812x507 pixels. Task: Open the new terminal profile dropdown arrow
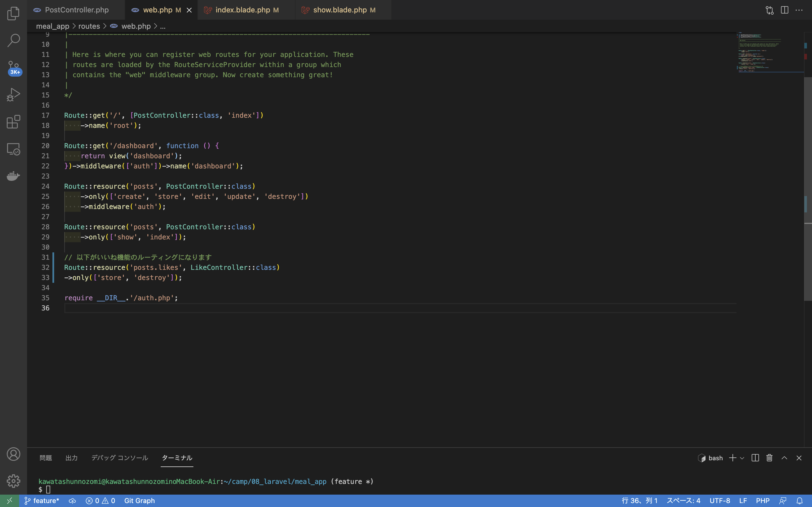pos(742,458)
